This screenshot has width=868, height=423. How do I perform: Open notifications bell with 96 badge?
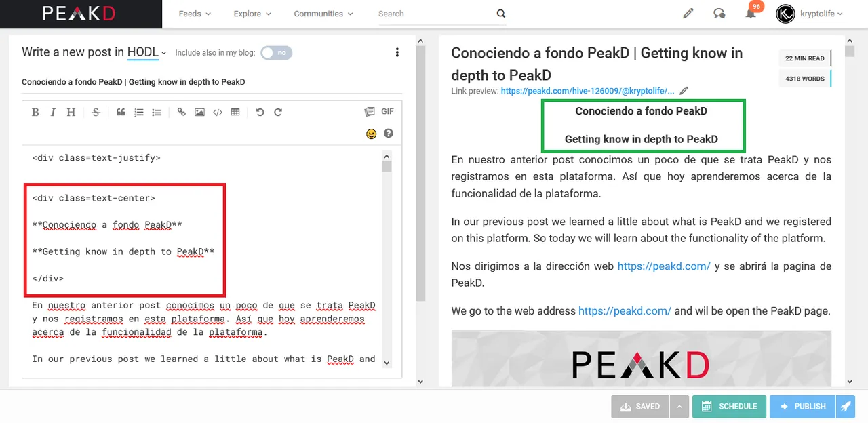coord(751,13)
